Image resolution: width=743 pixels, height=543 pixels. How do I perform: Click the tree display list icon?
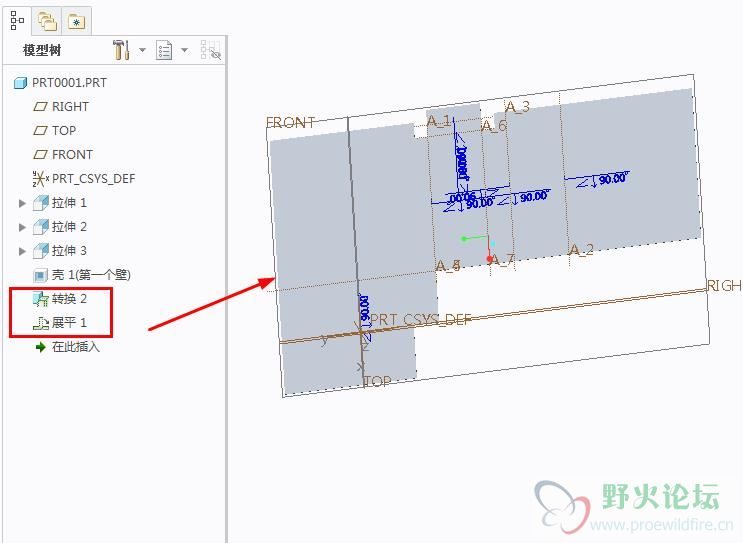tap(164, 50)
